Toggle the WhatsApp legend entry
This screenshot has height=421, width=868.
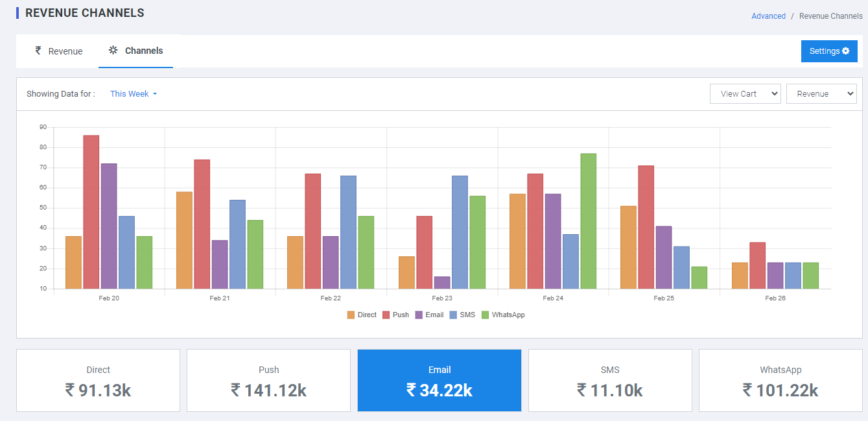503,315
